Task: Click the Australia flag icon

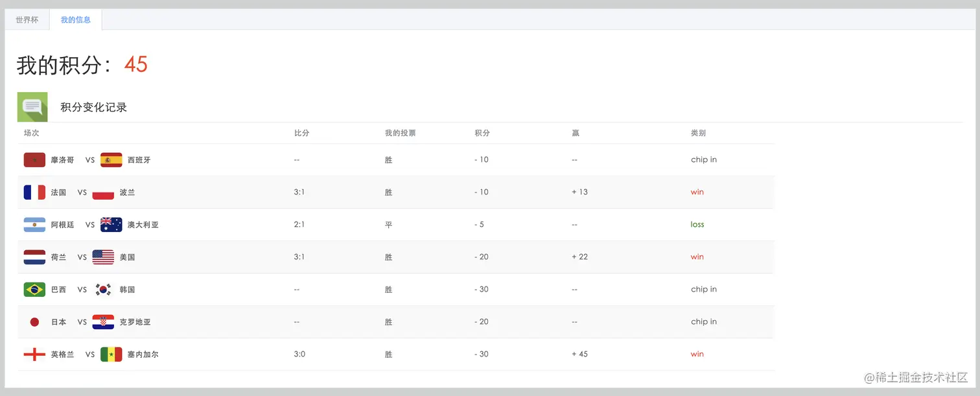Action: point(111,224)
